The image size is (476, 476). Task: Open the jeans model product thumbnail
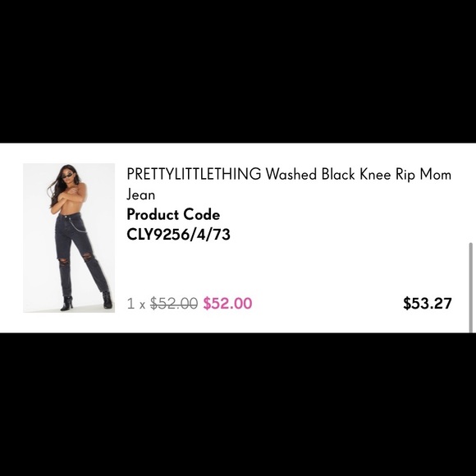coord(69,238)
